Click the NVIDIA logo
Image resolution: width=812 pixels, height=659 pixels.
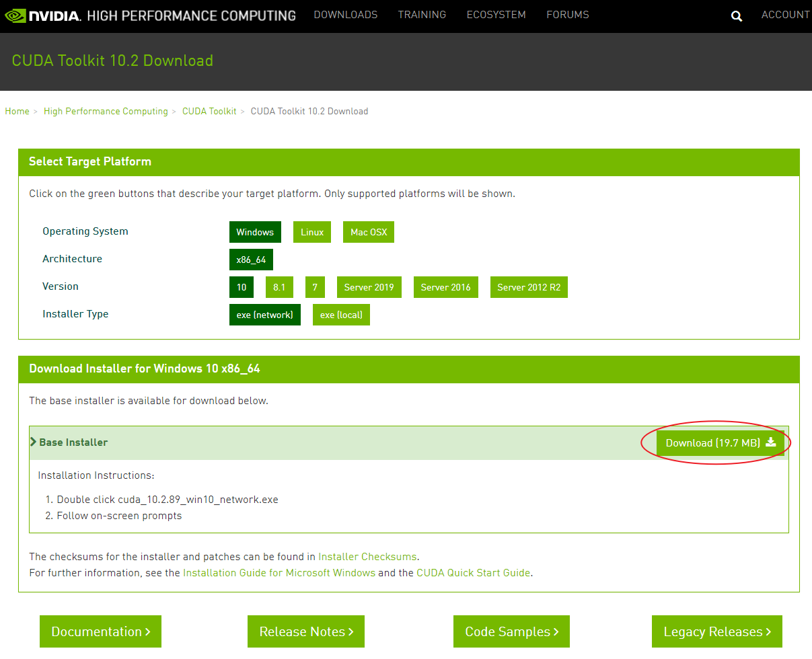(42, 15)
